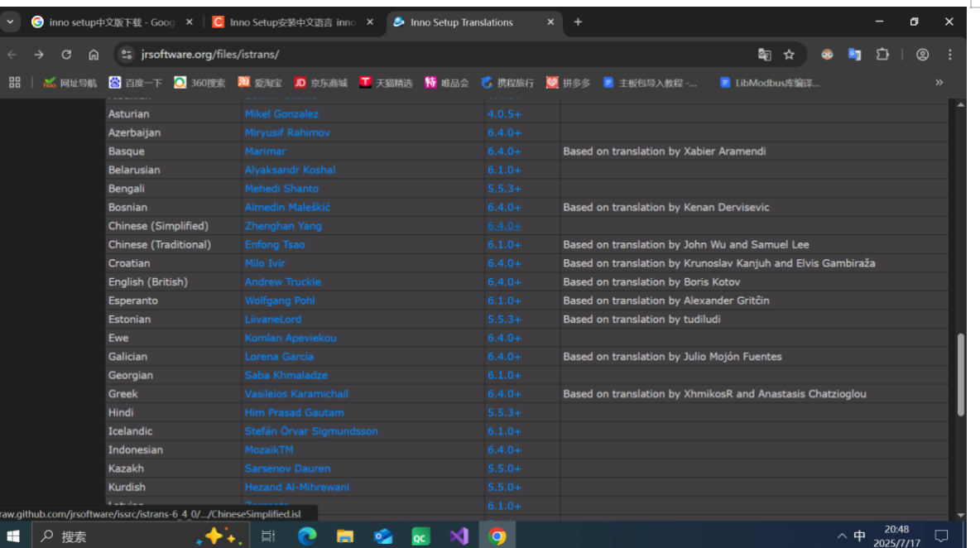This screenshot has width=980, height=548.
Task: Open the 百度一下 bookmark
Action: tap(135, 83)
